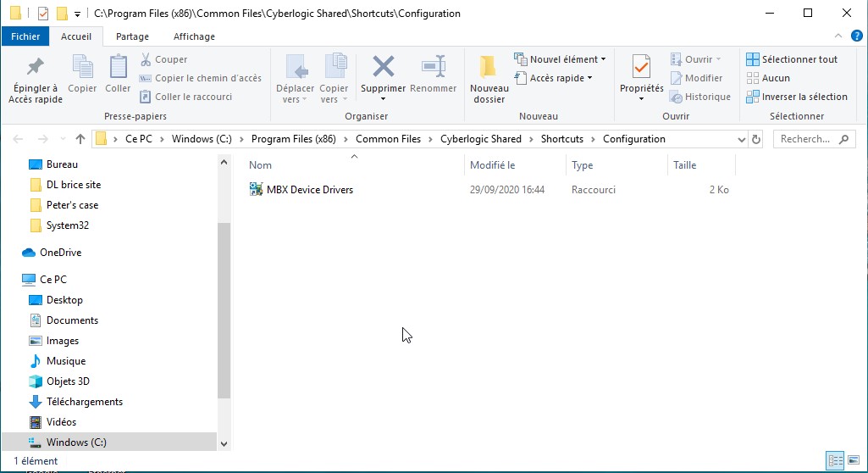Screen dimensions: 868x473
Task: Open the Fichier tab
Action: click(25, 36)
